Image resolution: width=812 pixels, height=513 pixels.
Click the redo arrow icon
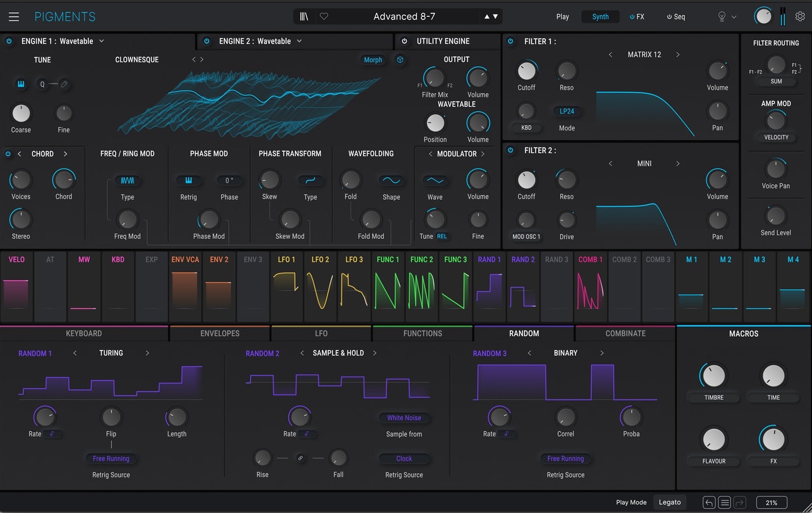[740, 502]
